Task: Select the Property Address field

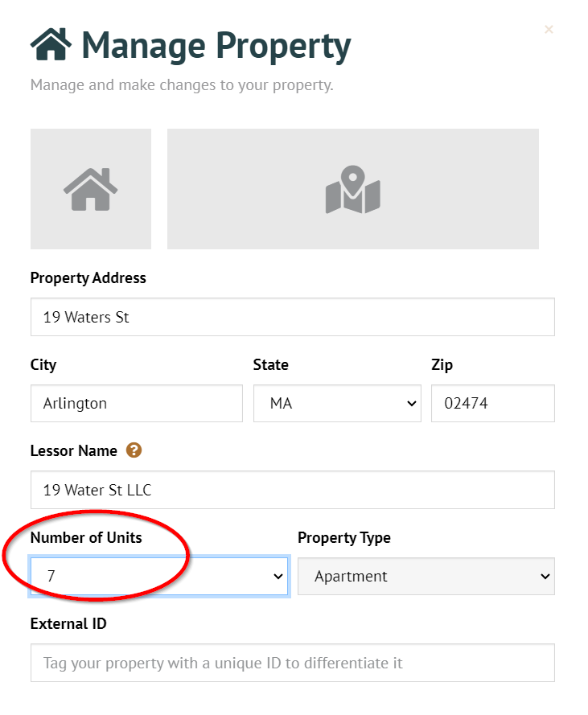Action: (x=292, y=316)
